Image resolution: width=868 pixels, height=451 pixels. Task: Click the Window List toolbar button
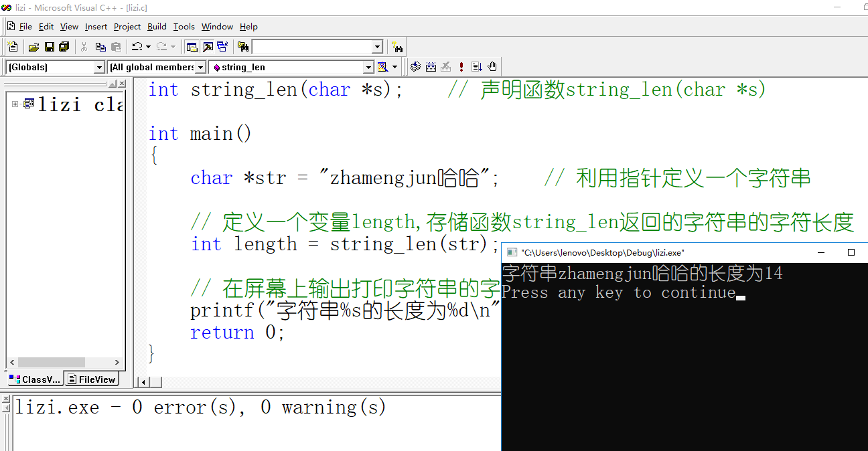click(222, 47)
